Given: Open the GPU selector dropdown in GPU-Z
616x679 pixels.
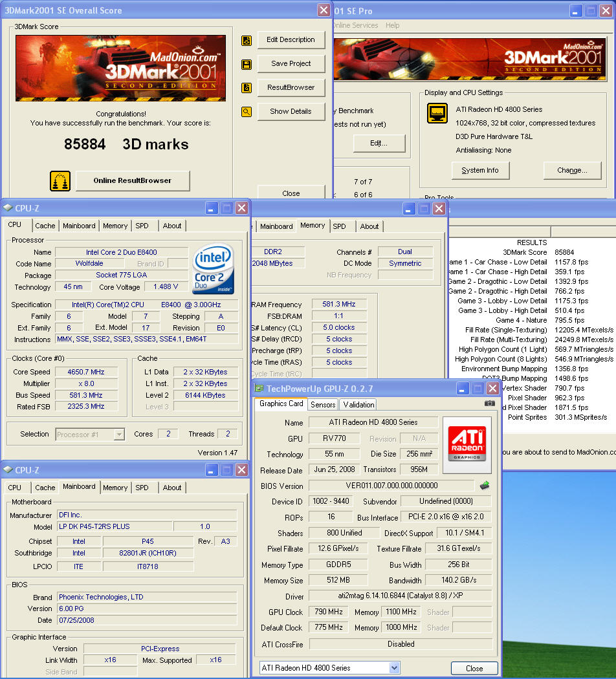Looking at the screenshot, I should click(394, 668).
